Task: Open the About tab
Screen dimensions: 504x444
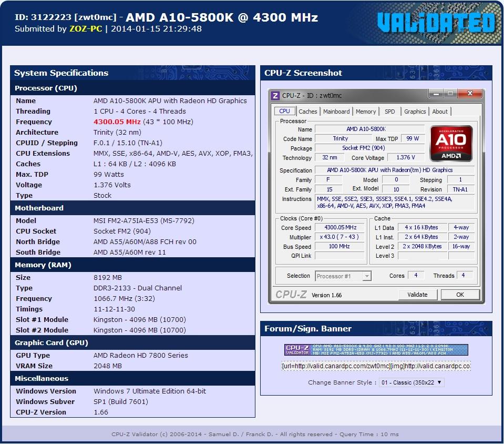Action: (440, 112)
